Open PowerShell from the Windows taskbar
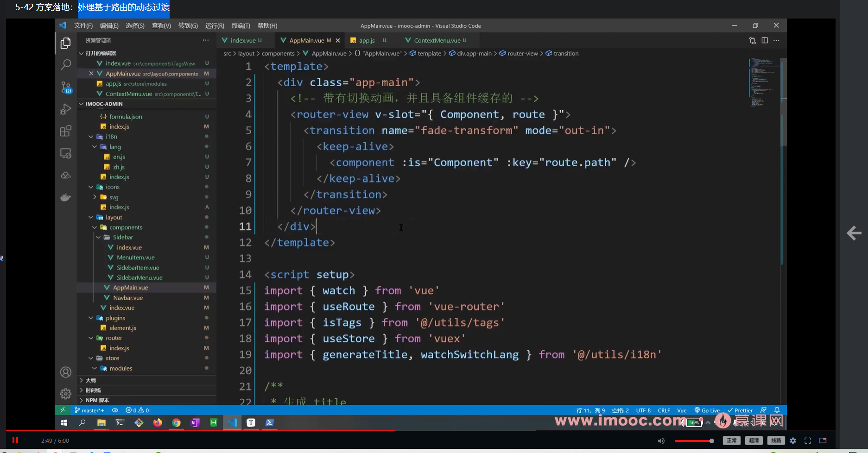The image size is (868, 453). 270,422
